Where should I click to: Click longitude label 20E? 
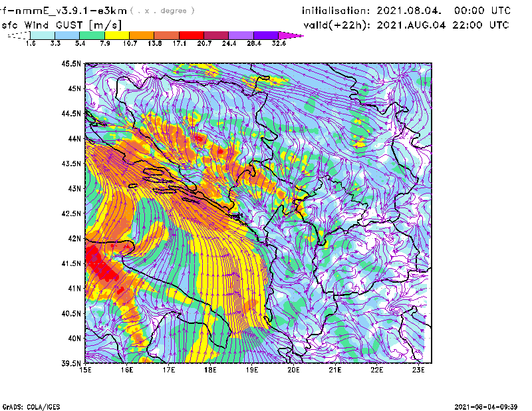293,370
